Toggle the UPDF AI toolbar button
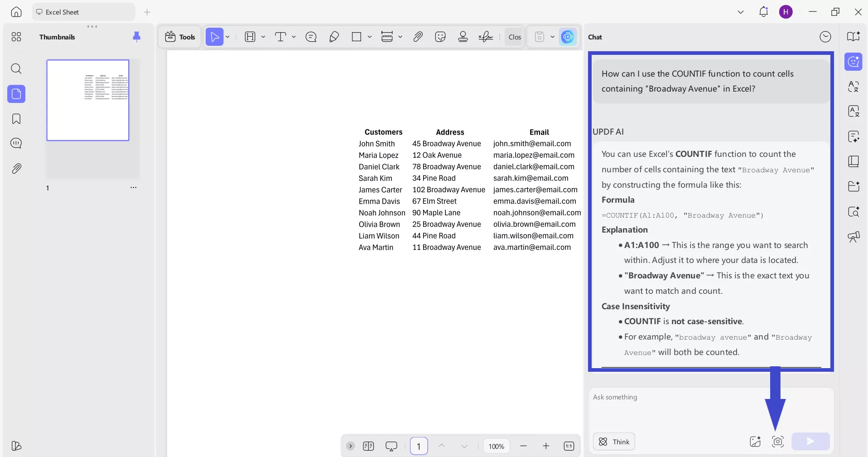This screenshot has width=868, height=457. click(568, 37)
